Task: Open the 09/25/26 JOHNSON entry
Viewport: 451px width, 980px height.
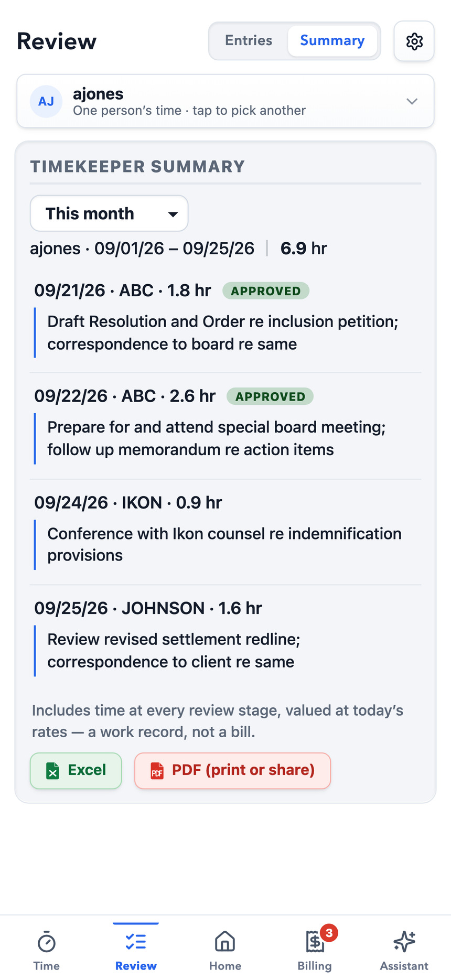Action: [225, 638]
